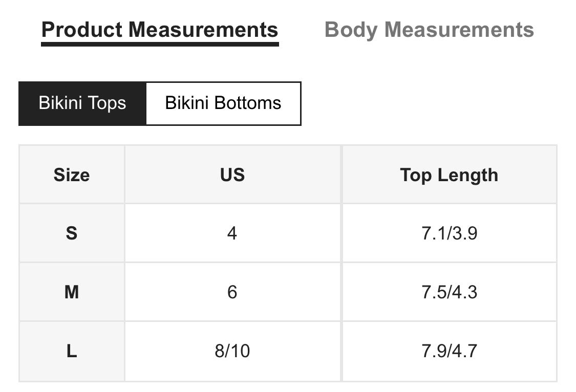Click the US column header

(232, 175)
